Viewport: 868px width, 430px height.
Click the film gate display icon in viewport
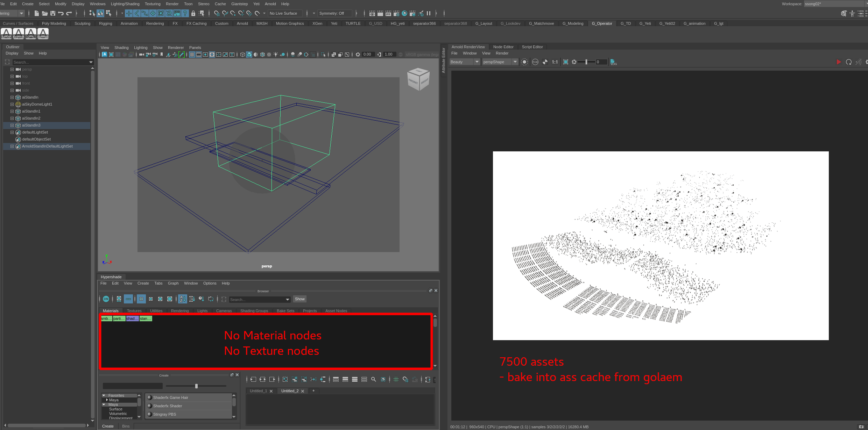[x=199, y=54]
